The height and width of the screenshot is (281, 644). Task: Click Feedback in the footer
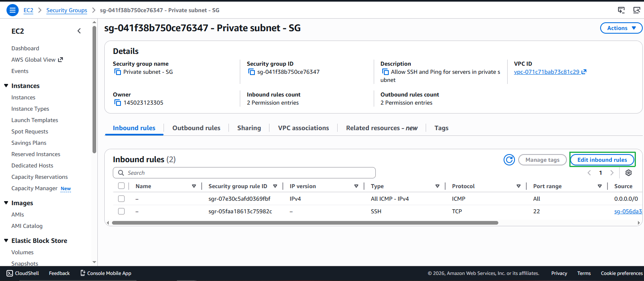59,273
